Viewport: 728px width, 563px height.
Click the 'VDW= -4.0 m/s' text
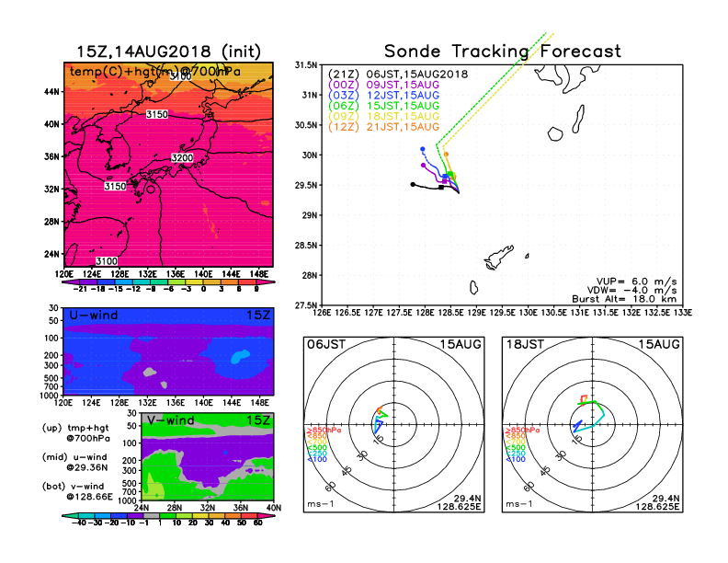631,291
